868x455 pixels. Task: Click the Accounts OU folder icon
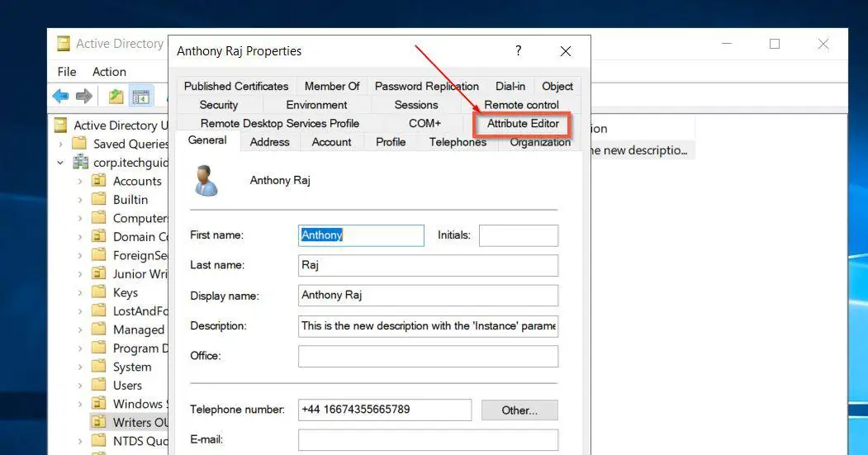tap(98, 181)
